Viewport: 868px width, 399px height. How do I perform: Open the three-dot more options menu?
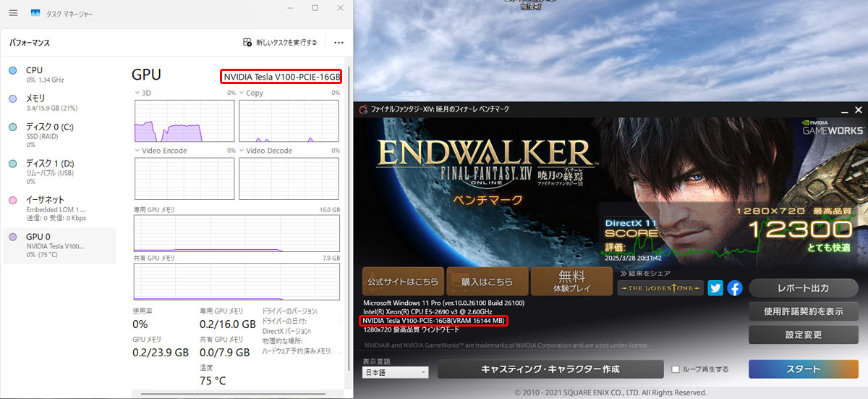(339, 43)
